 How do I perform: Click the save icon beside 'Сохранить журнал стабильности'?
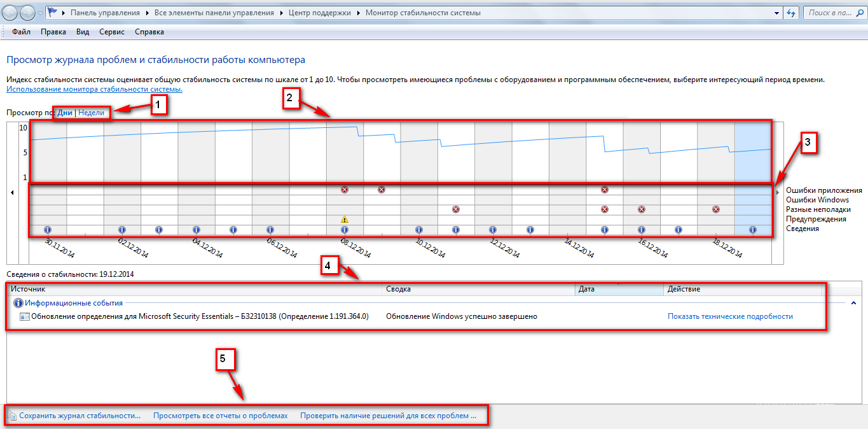tap(12, 416)
